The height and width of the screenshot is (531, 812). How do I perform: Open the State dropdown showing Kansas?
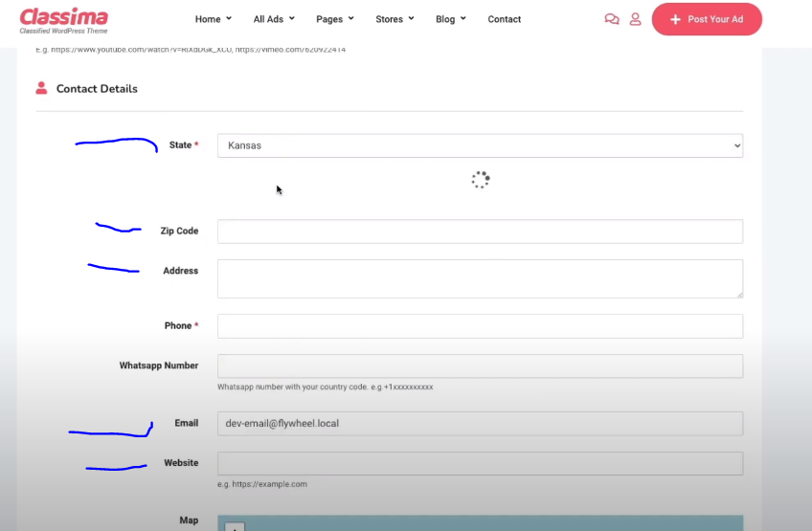click(x=480, y=145)
